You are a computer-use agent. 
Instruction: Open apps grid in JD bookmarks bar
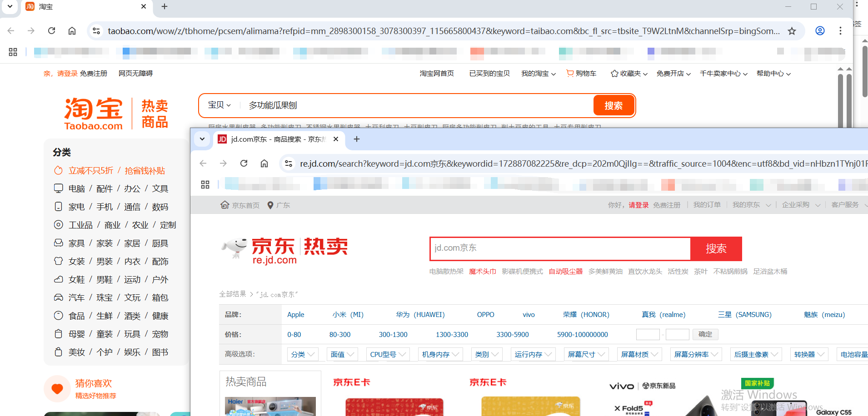pos(205,184)
